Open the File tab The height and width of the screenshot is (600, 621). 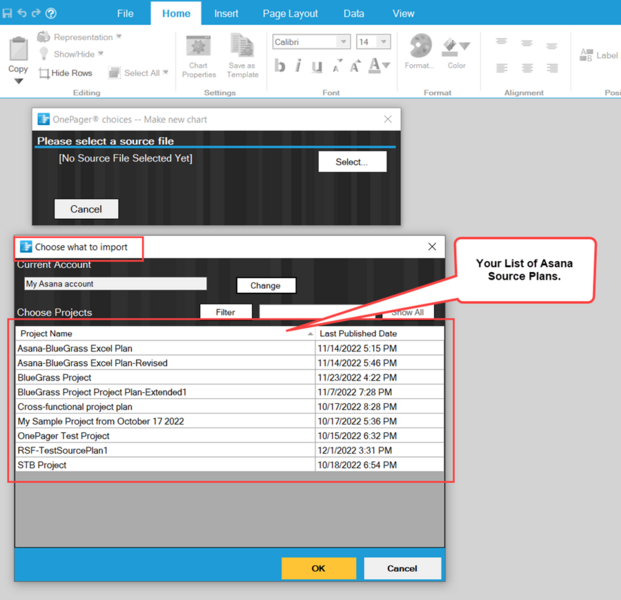coord(125,13)
